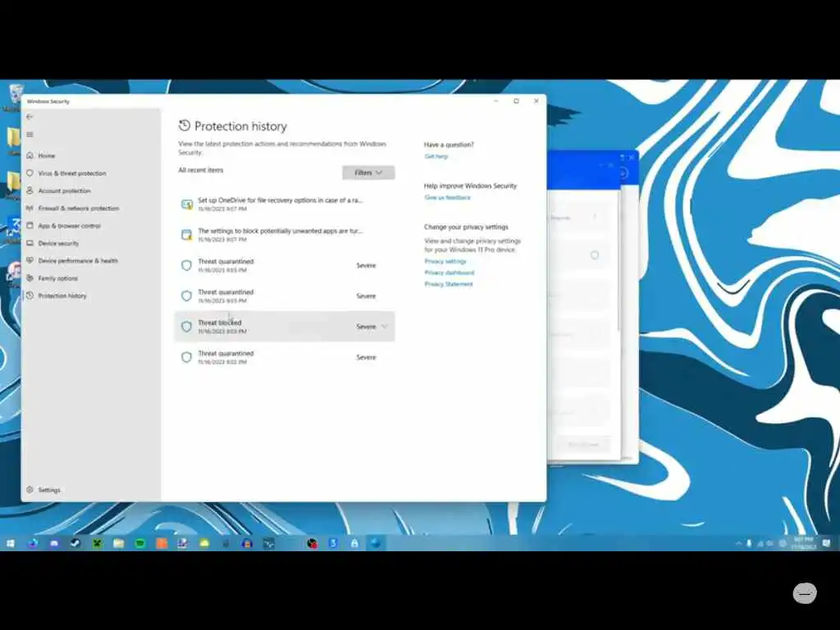
Task: Open the Privacy dashboard link
Action: click(x=449, y=272)
